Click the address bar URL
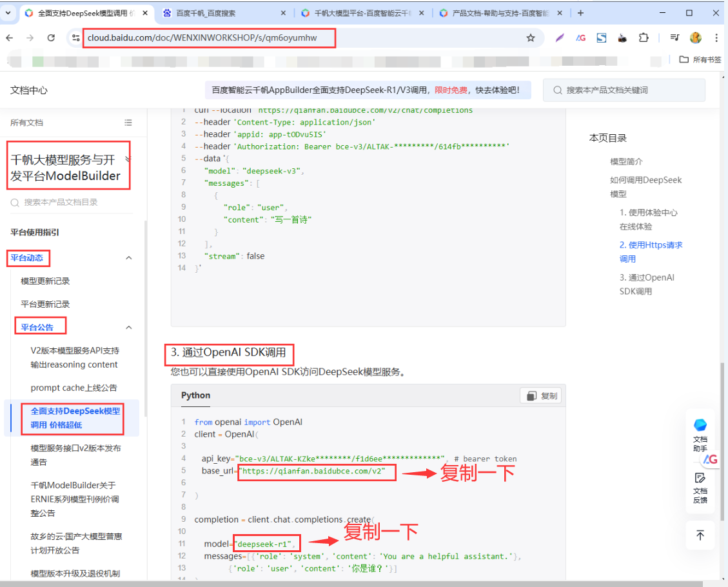Screen dimensions: 728x587 click(x=202, y=38)
